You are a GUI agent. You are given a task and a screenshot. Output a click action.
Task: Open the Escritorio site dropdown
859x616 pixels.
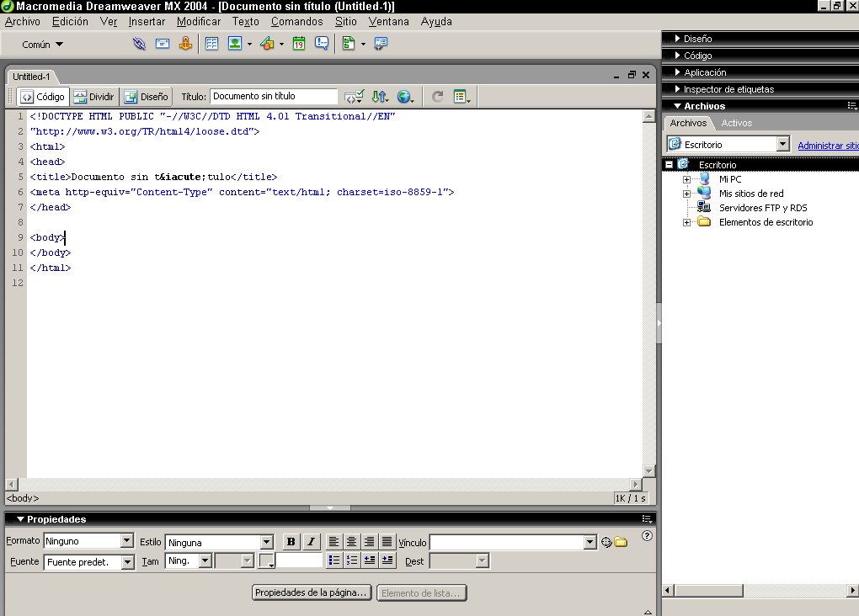(783, 144)
